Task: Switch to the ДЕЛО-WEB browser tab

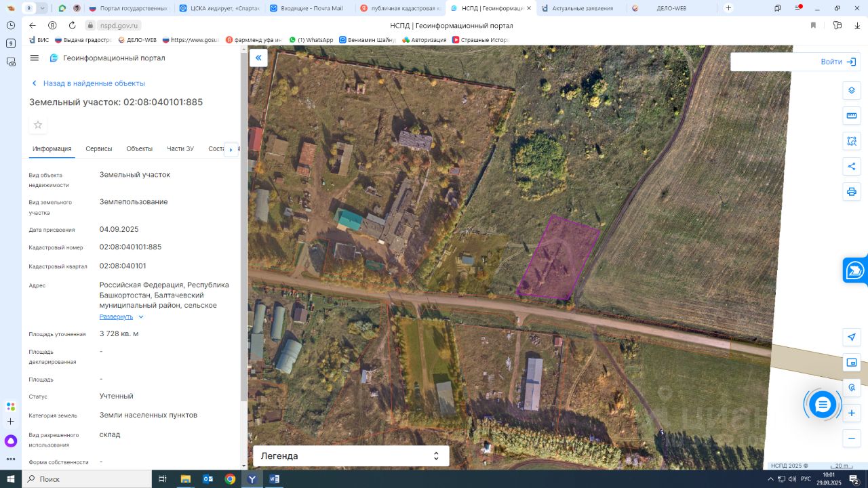Action: point(671,8)
